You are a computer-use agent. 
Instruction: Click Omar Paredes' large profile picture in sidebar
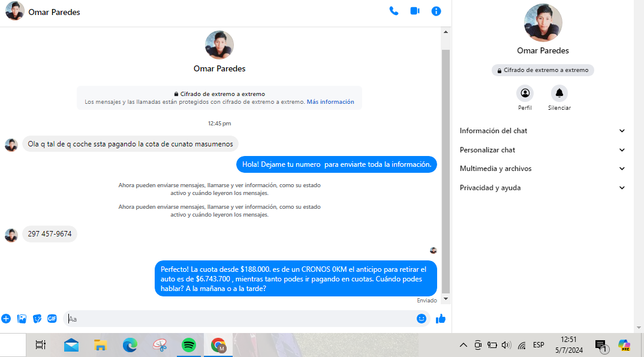[x=543, y=22]
